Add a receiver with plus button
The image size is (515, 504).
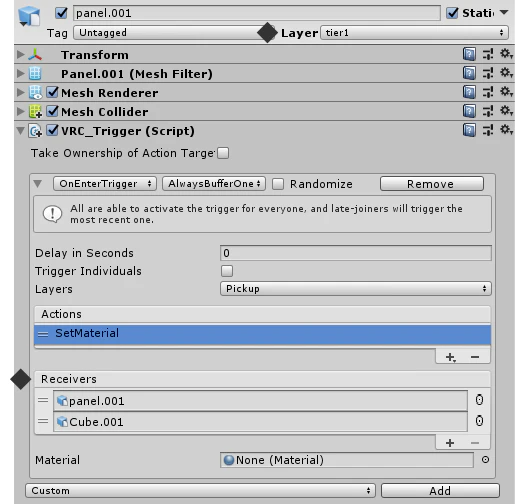(x=450, y=443)
